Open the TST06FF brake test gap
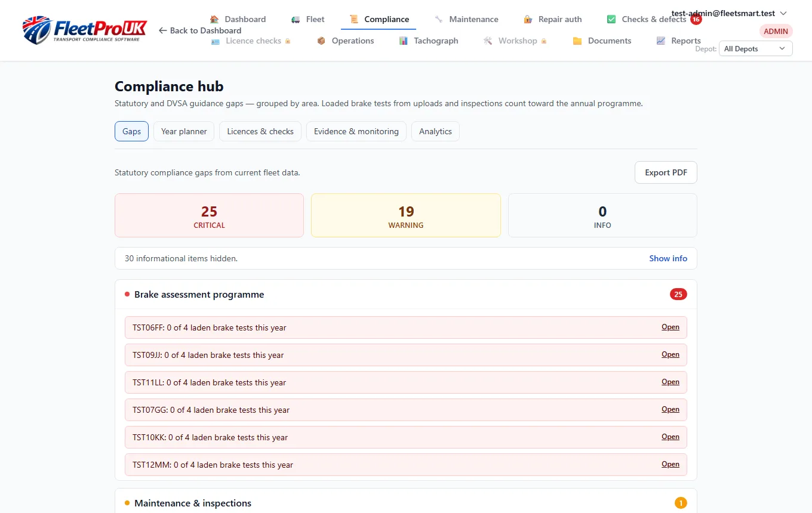The width and height of the screenshot is (812, 513). coord(670,327)
